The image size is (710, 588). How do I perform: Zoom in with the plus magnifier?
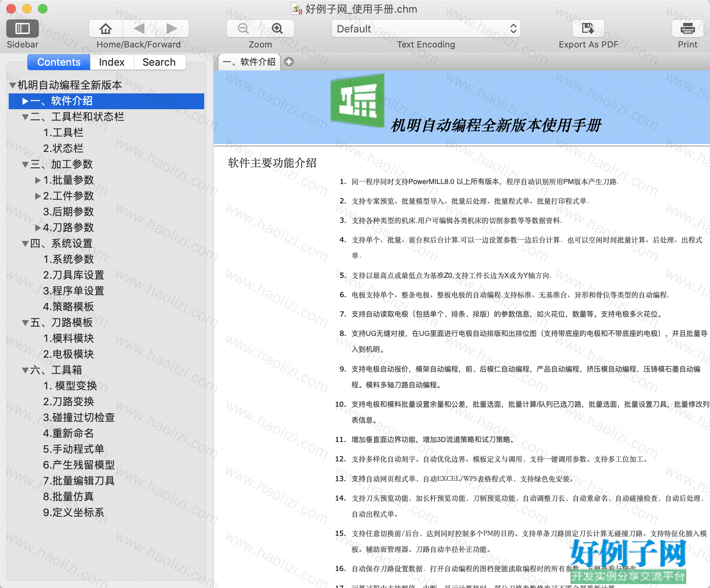(277, 28)
